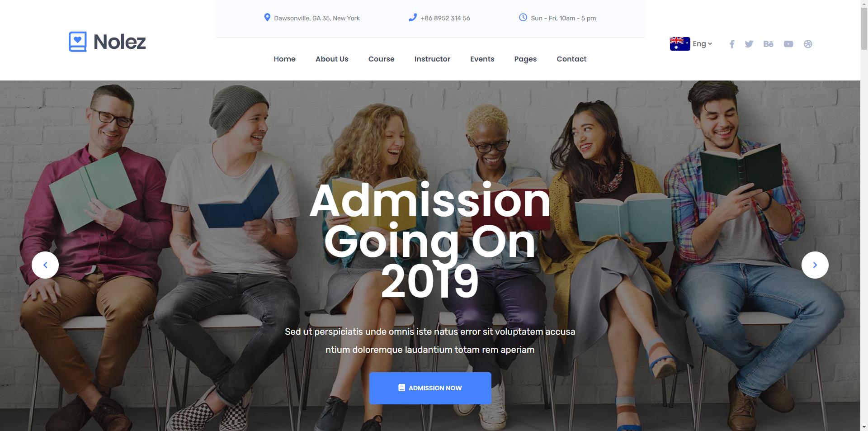Screen dimensions: 868x431
Task: Open the Course menu item
Action: click(x=381, y=59)
